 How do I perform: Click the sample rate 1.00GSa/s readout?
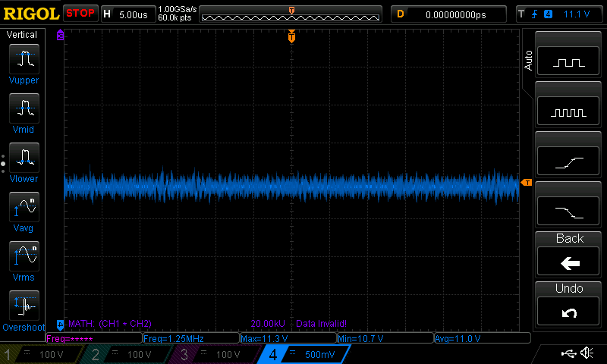178,9
